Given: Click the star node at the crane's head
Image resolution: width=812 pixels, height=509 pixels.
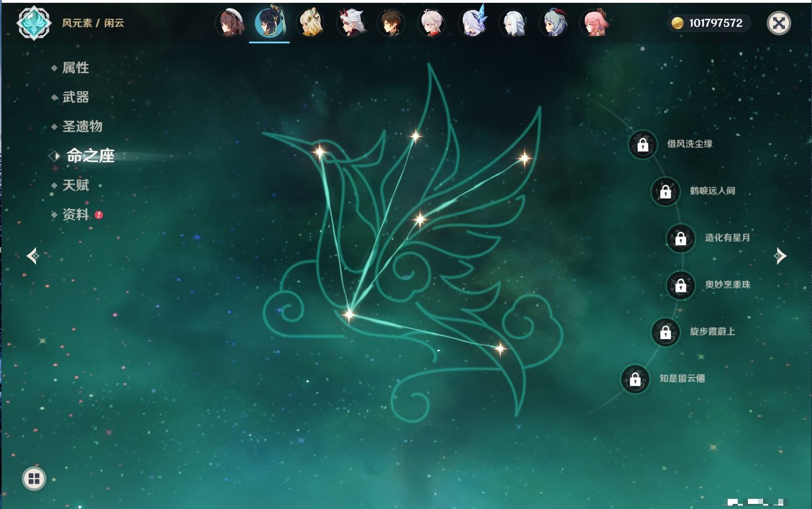Looking at the screenshot, I should [320, 151].
